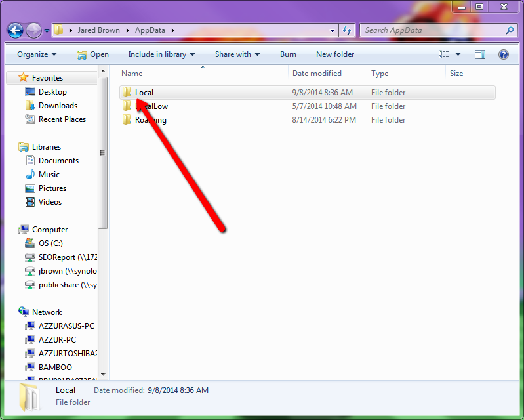This screenshot has width=524, height=420.
Task: Open the Organize menu
Action: pos(37,54)
